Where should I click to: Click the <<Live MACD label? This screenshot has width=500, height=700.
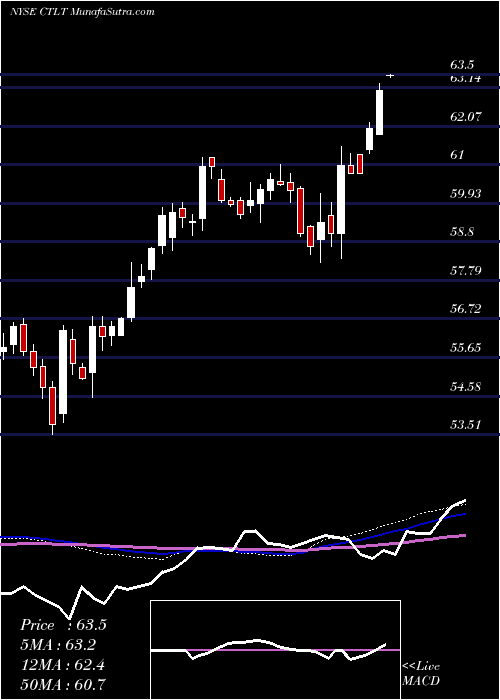421,674
